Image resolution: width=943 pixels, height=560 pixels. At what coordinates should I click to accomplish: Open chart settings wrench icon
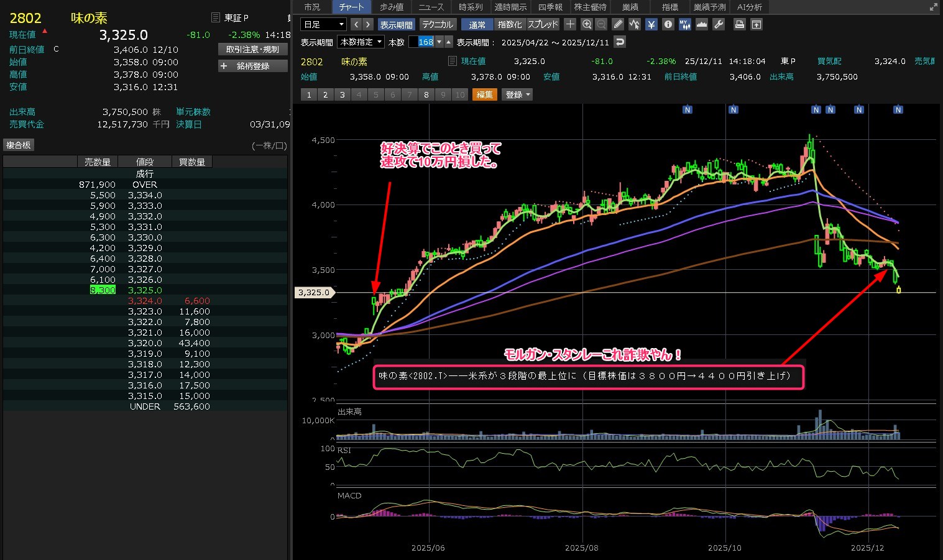tap(719, 24)
